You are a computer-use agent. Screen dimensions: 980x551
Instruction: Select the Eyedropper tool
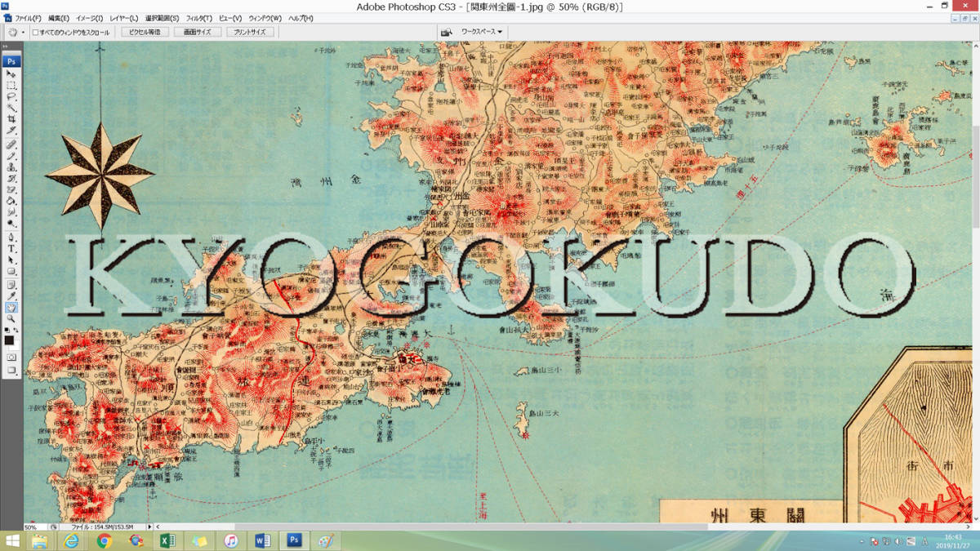click(11, 295)
